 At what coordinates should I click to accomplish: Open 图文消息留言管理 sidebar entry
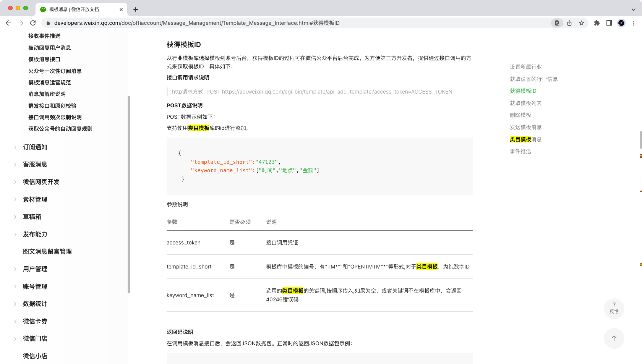(x=47, y=251)
